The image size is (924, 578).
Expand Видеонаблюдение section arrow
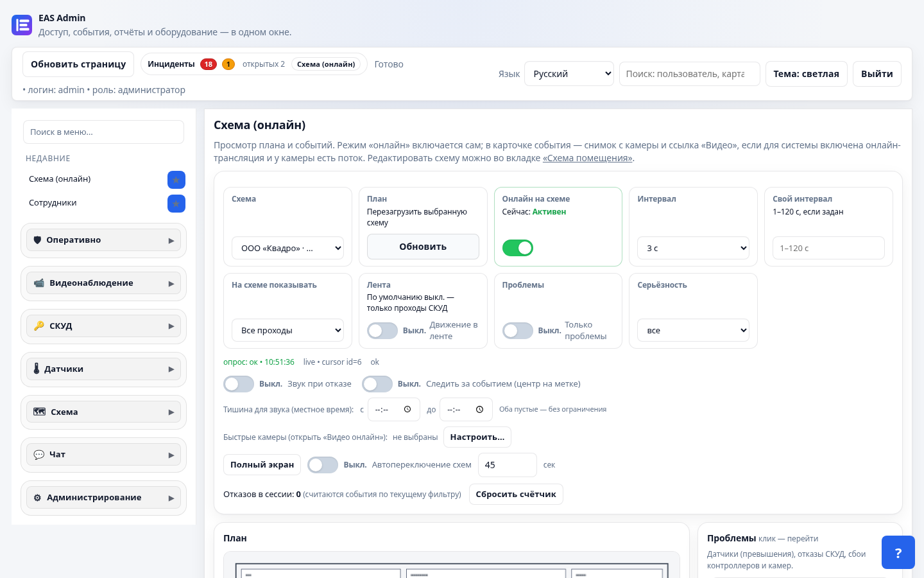click(x=171, y=284)
